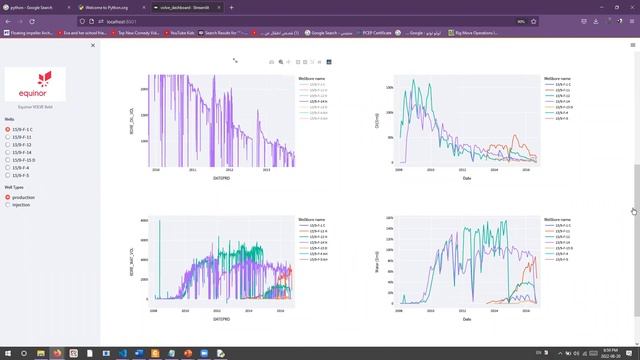Switch to the Welcome to Python.org tab
The width and height of the screenshot is (640, 360).
point(111,7)
